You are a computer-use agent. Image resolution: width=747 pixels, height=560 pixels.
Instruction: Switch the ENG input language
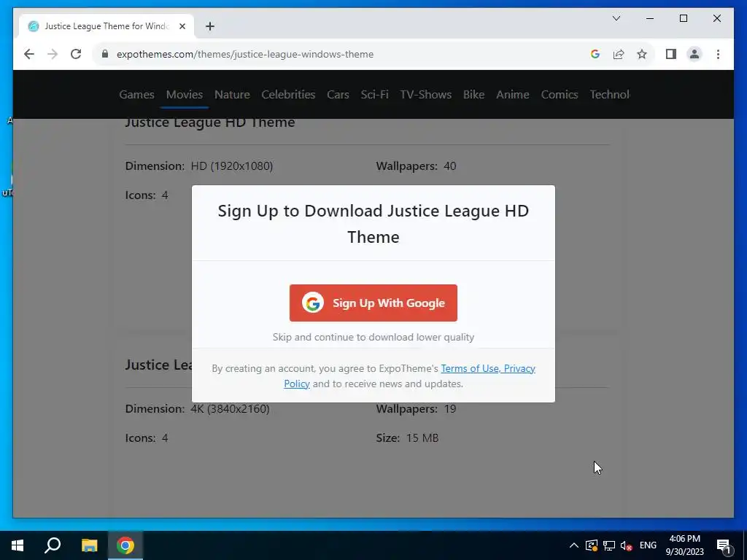[x=648, y=545]
